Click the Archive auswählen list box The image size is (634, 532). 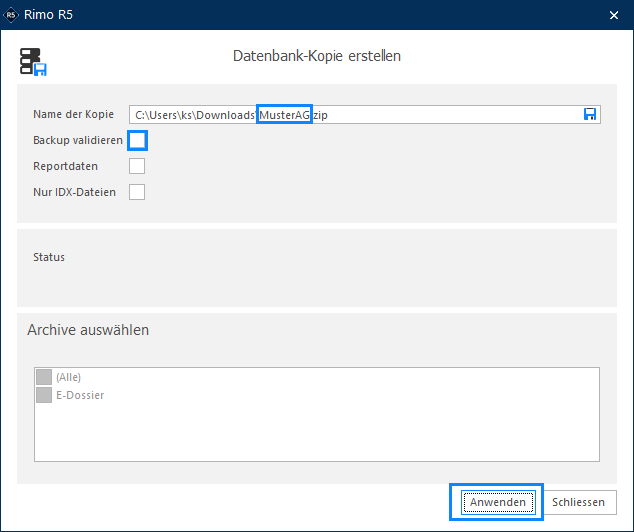317,414
